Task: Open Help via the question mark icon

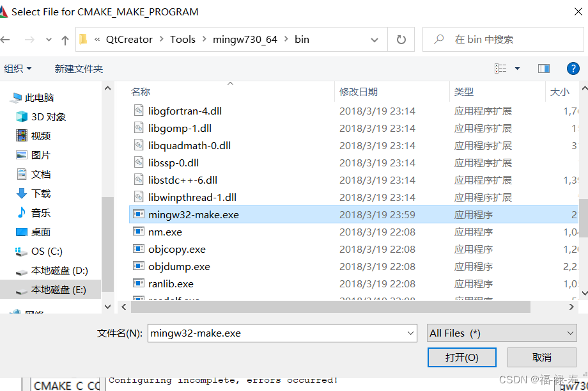Action: click(573, 68)
